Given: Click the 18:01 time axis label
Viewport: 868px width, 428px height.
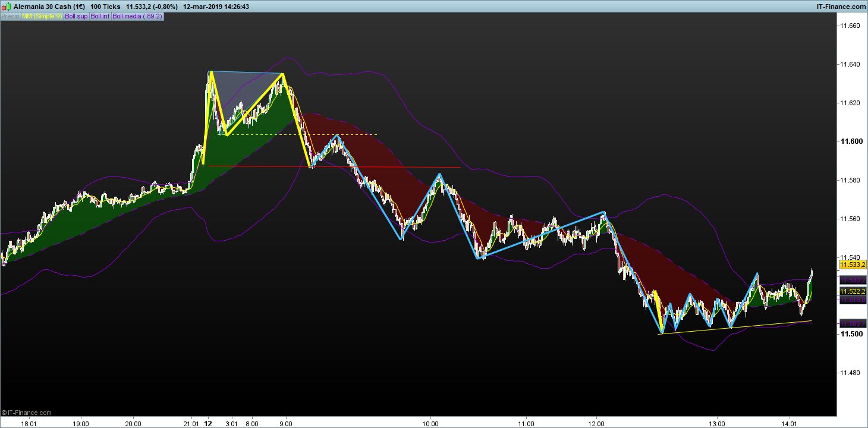Looking at the screenshot, I should click(x=29, y=424).
